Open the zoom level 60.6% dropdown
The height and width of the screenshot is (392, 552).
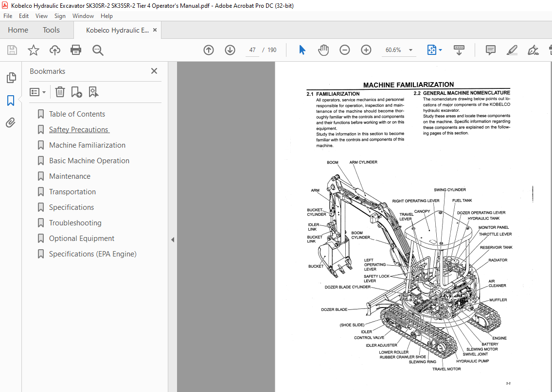click(410, 50)
